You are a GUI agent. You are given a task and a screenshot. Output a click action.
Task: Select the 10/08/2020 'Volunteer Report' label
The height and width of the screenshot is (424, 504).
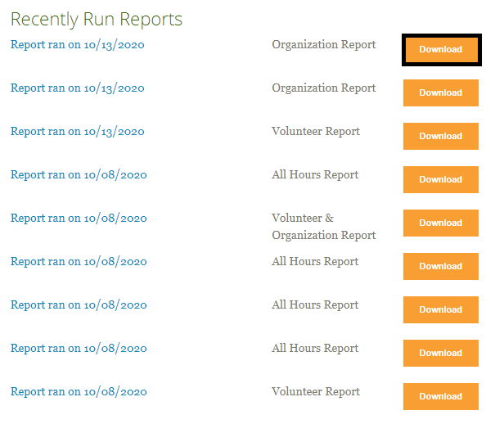(x=316, y=392)
